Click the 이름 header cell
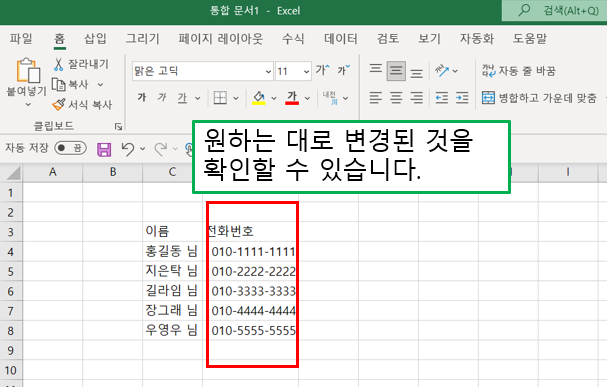Viewport: 607px width, 387px height. [x=172, y=231]
